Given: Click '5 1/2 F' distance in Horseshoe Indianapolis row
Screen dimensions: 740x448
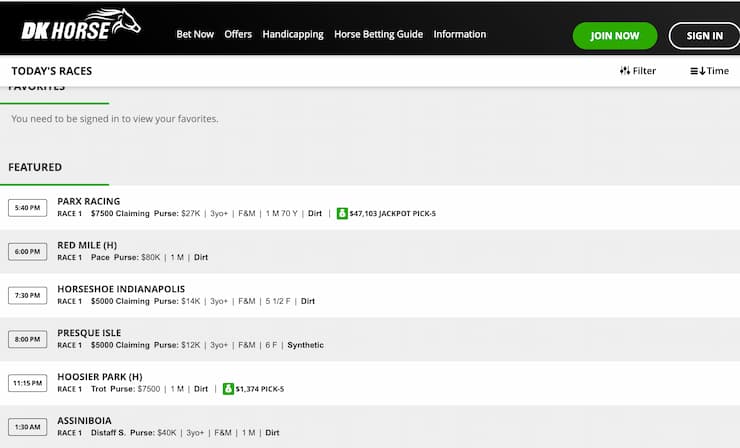Looking at the screenshot, I should (278, 301).
